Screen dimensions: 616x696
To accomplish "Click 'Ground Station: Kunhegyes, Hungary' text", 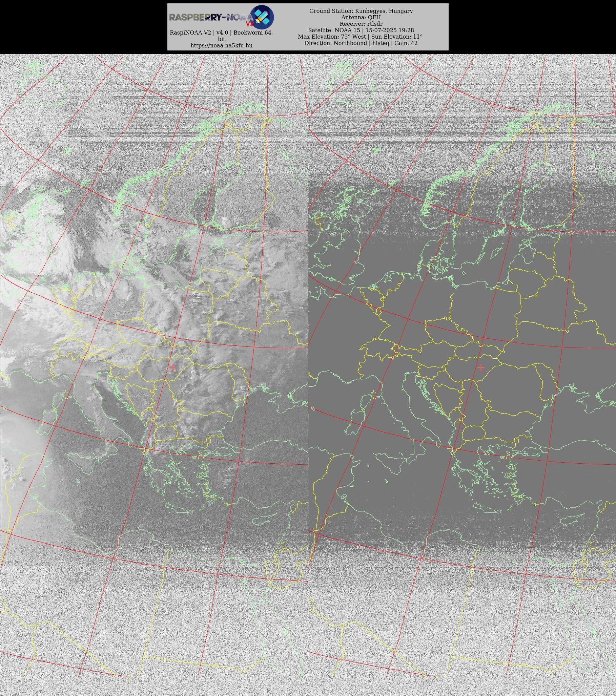I will (361, 11).
